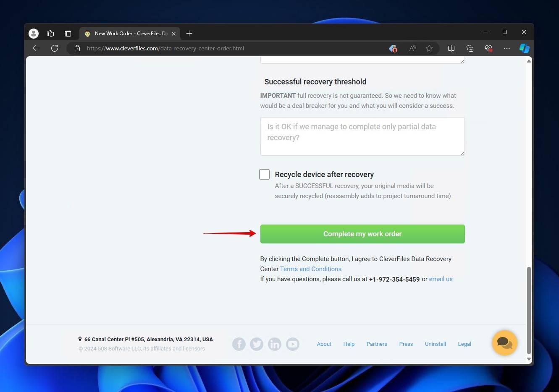Go back to the previous page
The height and width of the screenshot is (392, 559).
point(36,48)
